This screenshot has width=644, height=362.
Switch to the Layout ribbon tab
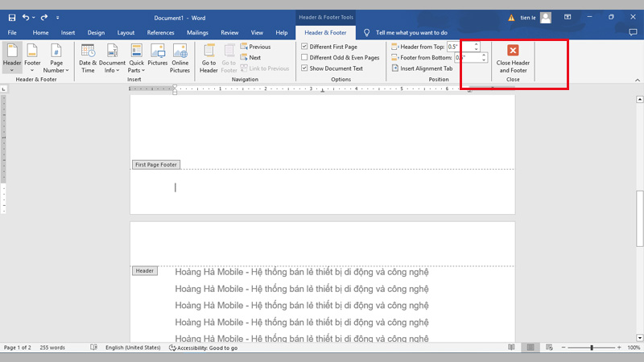tap(126, 33)
